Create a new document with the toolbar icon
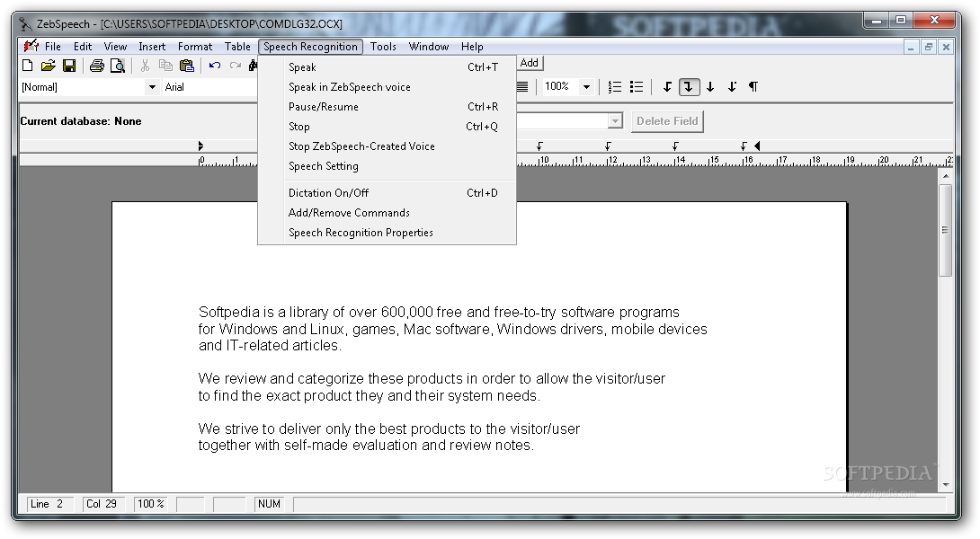980x539 pixels. tap(28, 66)
